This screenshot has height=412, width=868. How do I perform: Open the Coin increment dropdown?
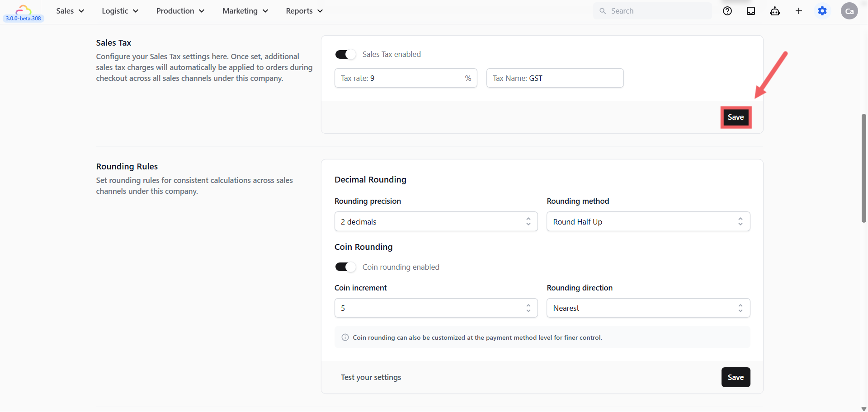(436, 308)
